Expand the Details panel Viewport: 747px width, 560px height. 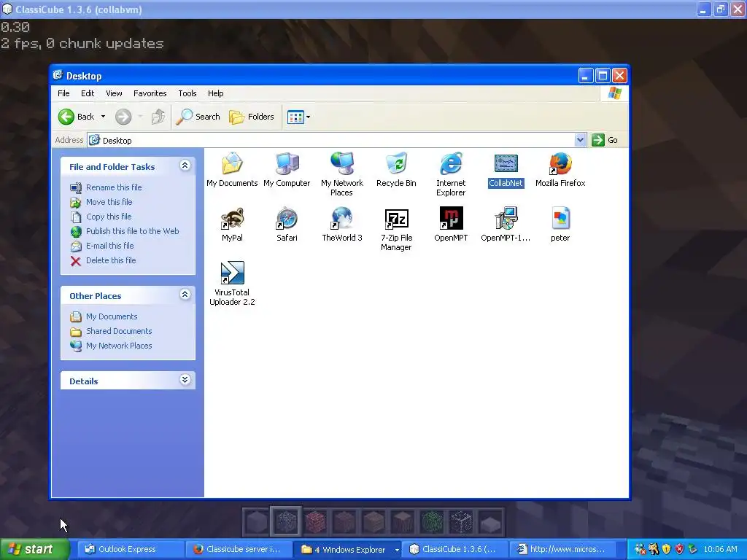tap(185, 380)
